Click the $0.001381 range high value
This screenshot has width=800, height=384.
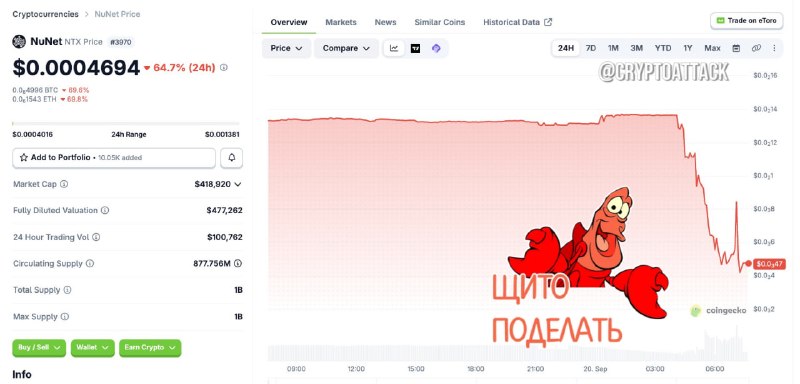222,135
